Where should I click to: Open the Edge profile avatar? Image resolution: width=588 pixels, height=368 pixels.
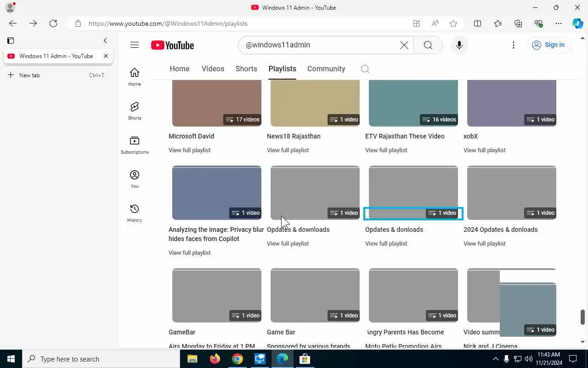tap(10, 7)
